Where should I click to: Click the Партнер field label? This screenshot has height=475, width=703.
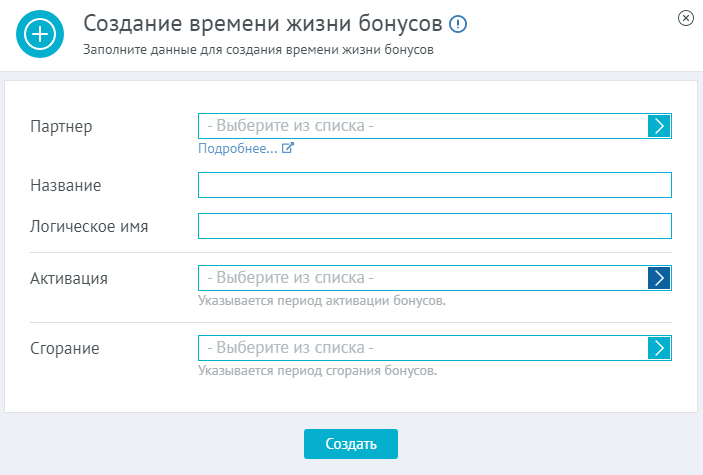(61, 126)
